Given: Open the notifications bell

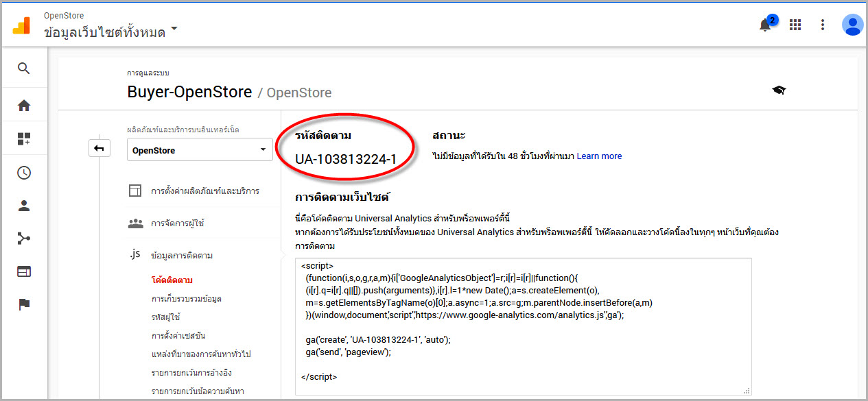Looking at the screenshot, I should tap(765, 25).
